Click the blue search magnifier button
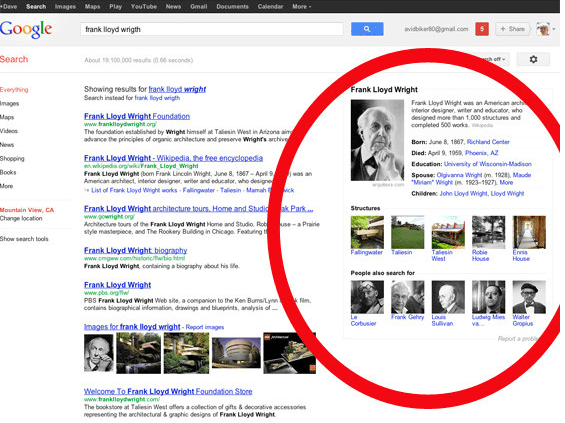The width and height of the screenshot is (565, 423). tap(367, 29)
